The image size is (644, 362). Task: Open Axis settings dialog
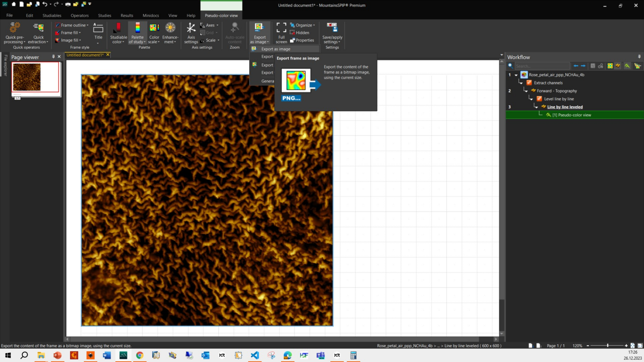[x=191, y=33]
